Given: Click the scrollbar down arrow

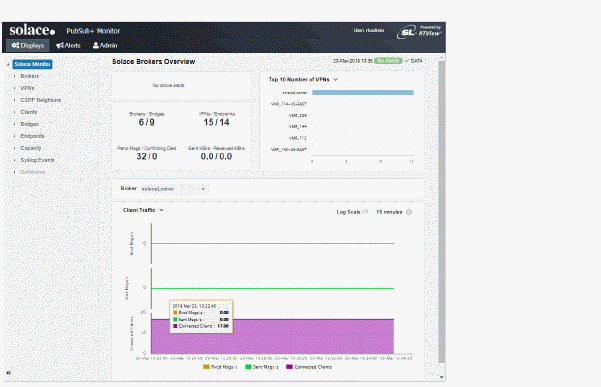Looking at the screenshot, I should [x=442, y=377].
